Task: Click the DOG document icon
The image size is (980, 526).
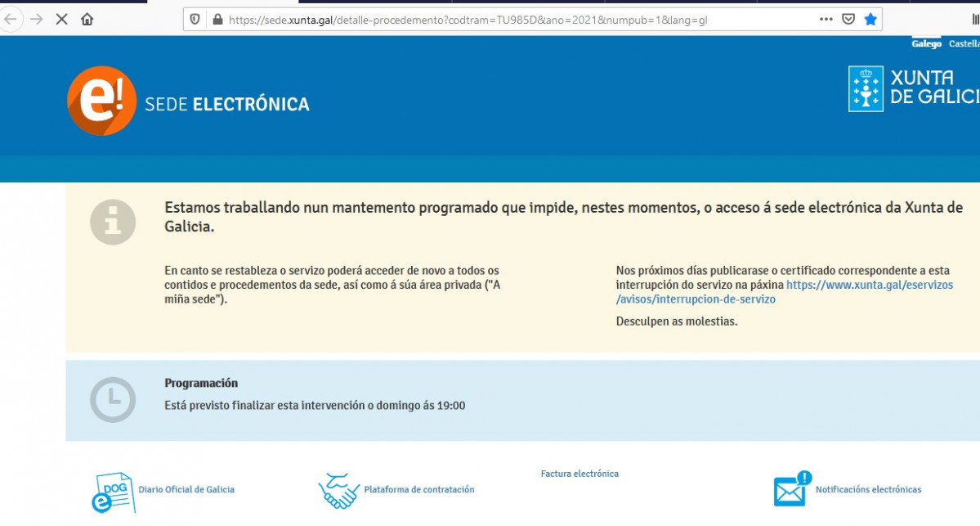Action: (x=113, y=492)
